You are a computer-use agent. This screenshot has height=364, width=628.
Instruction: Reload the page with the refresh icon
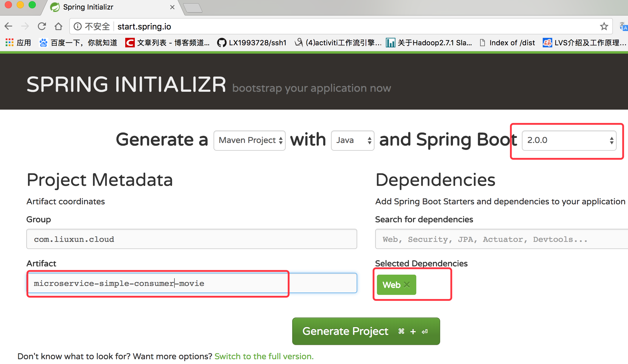click(42, 27)
